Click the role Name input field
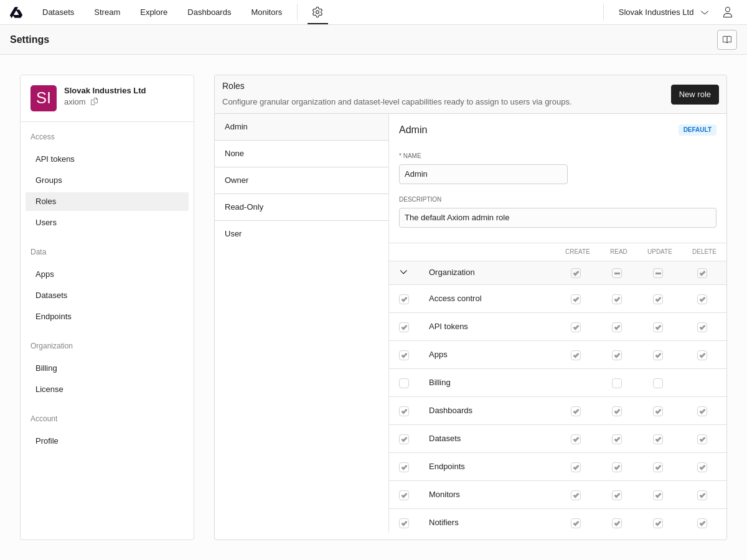This screenshot has width=747, height=560. (483, 174)
